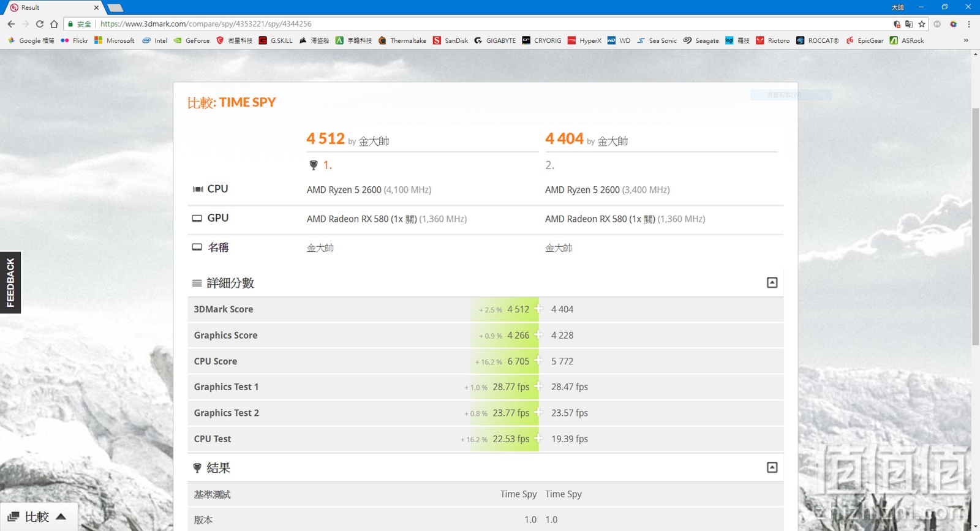Reload the 3DMark compare page
The width and height of the screenshot is (980, 531).
pos(40,24)
